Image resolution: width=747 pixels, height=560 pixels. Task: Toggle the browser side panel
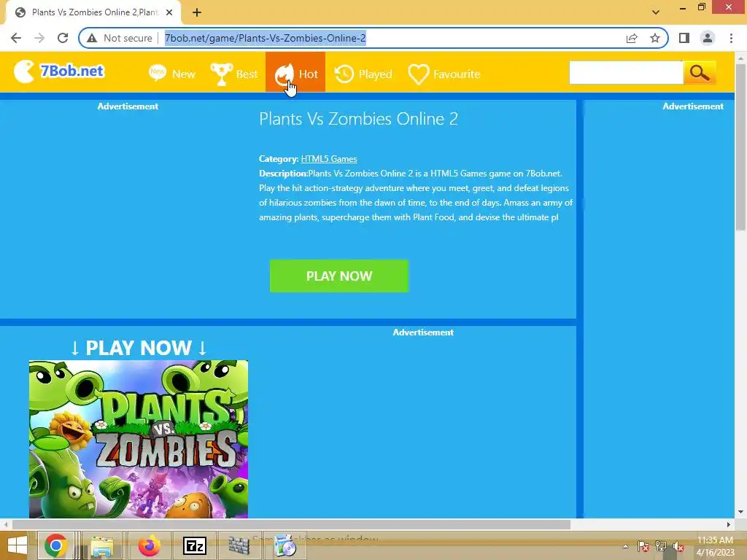click(684, 38)
